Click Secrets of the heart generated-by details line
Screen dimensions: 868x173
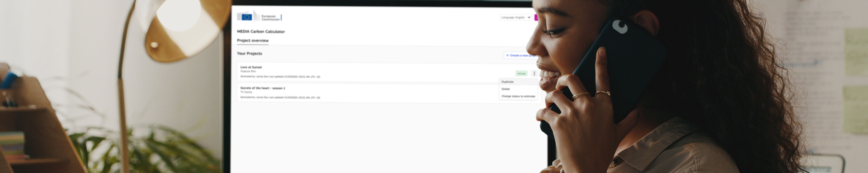[x=280, y=98]
